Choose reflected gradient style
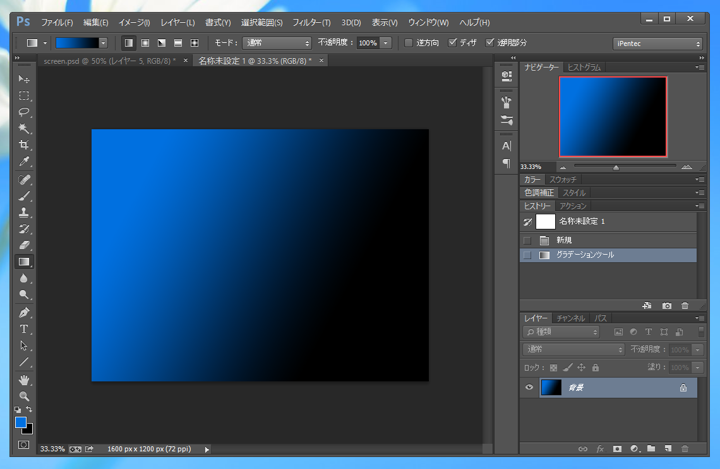720x469 pixels. 178,43
